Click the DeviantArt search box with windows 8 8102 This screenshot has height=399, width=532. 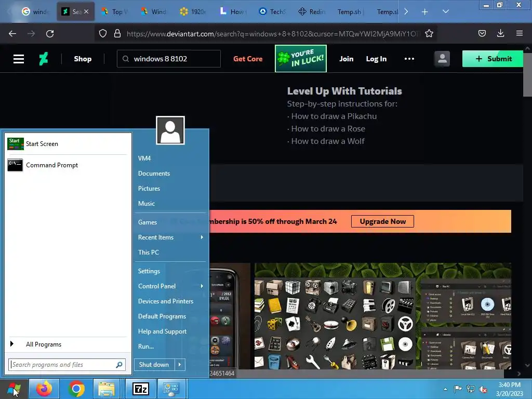point(169,59)
